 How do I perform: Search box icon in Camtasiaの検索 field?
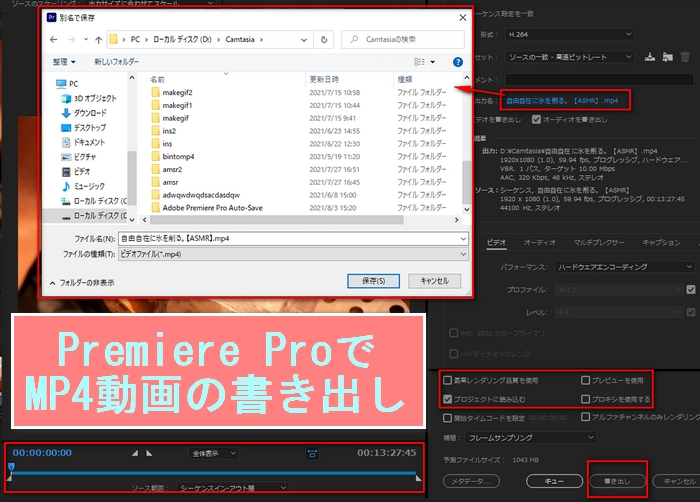pyautogui.click(x=354, y=40)
